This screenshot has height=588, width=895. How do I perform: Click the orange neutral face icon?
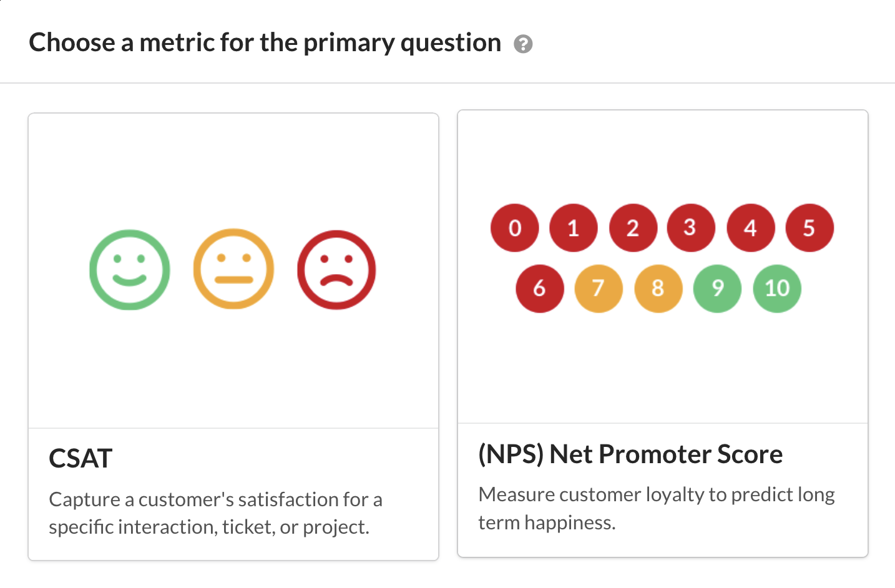pyautogui.click(x=233, y=269)
